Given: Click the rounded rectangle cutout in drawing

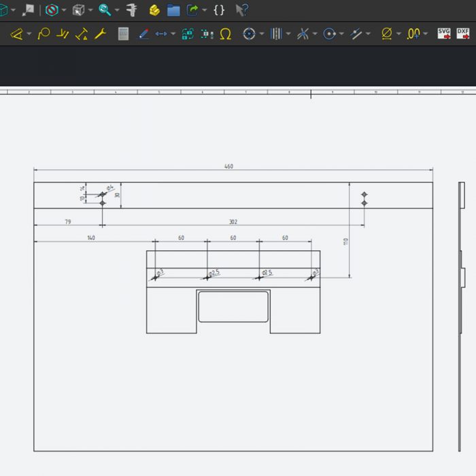Looking at the screenshot, I should click(x=233, y=307).
